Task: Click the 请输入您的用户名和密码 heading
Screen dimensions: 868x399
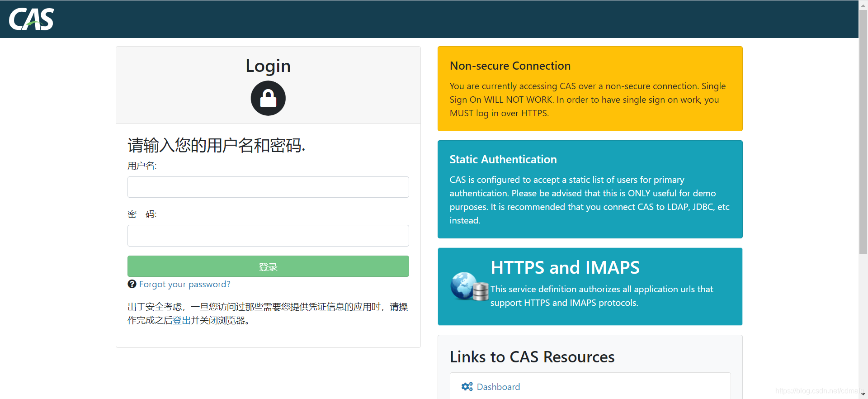Action: click(x=217, y=145)
